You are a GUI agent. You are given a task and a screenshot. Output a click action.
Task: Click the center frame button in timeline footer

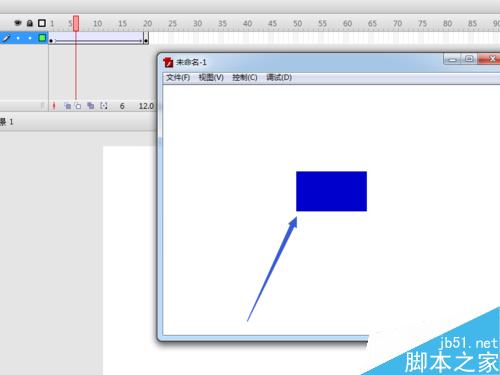coord(54,106)
